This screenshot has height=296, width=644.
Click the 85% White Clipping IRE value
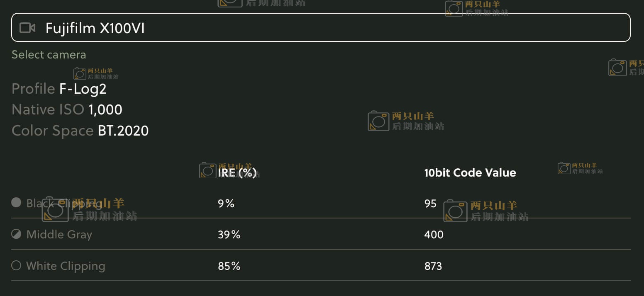click(229, 266)
